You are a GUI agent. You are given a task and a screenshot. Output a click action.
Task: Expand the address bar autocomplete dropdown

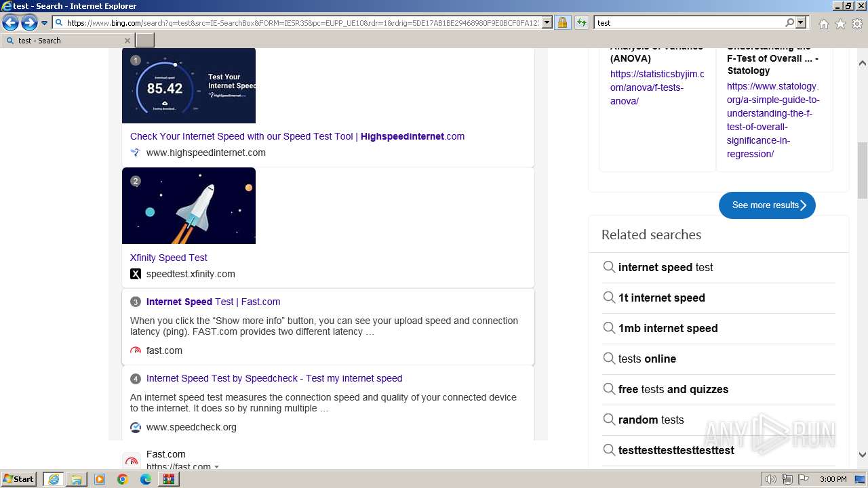547,22
